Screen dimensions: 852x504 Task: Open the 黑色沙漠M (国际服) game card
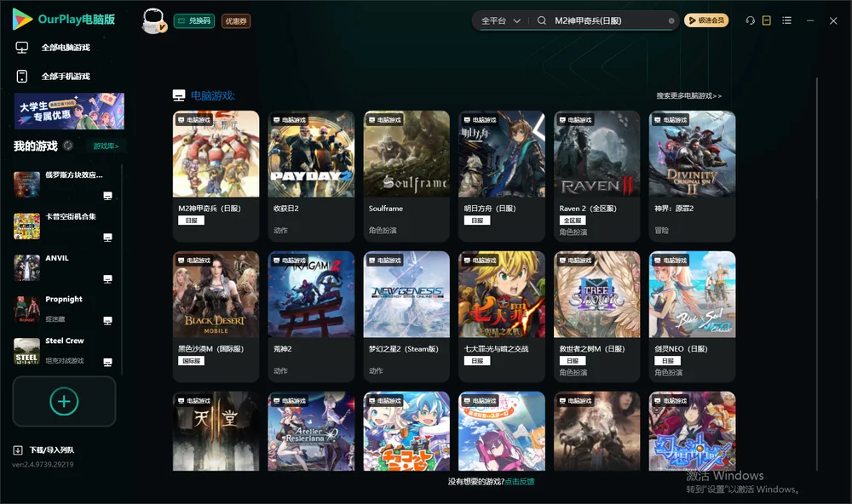216,317
